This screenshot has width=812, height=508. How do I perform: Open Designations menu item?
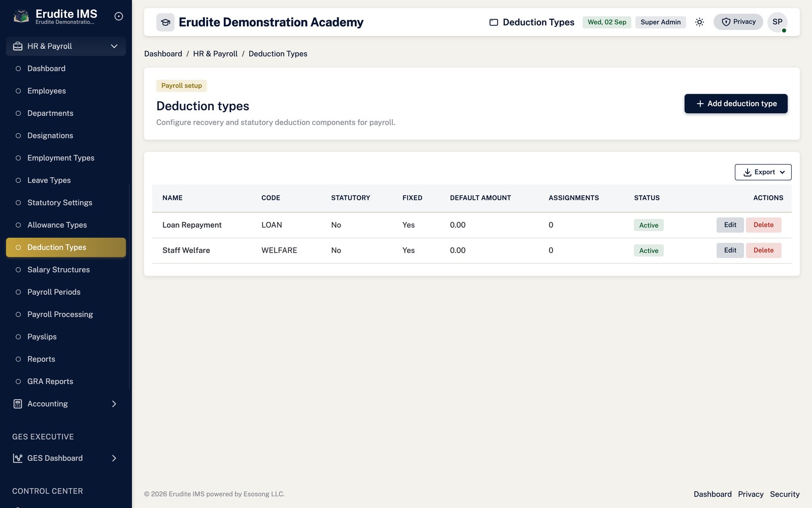point(66,136)
